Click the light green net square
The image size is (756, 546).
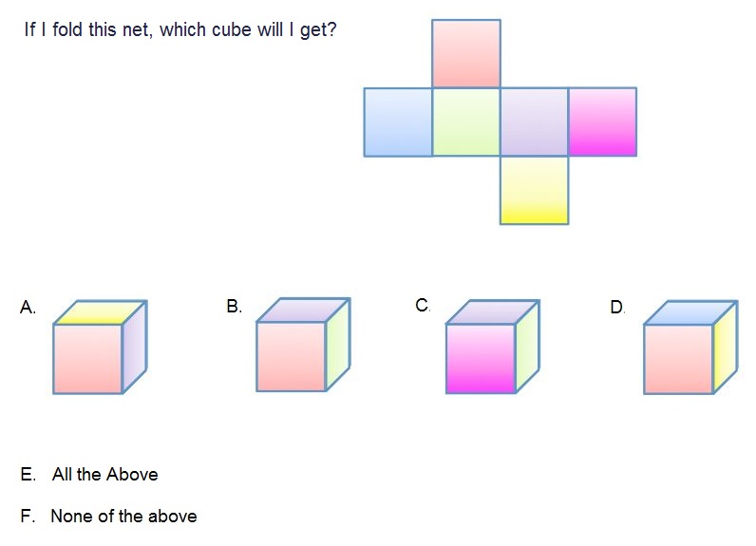465,122
